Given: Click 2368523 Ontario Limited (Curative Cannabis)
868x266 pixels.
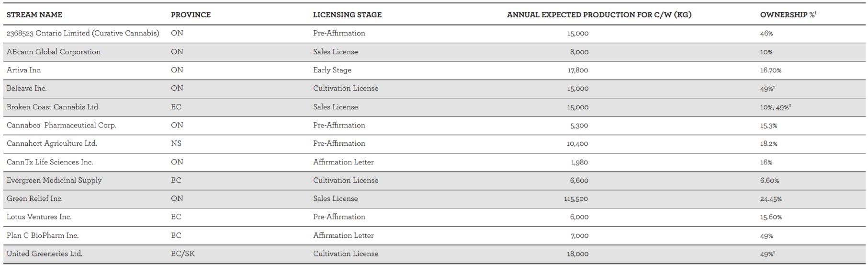Looking at the screenshot, I should [x=83, y=33].
